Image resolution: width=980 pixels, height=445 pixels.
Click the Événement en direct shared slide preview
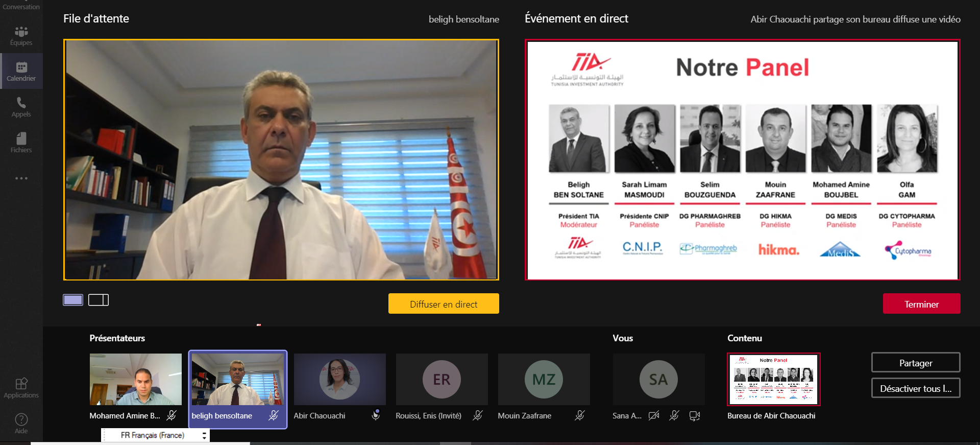tap(743, 160)
